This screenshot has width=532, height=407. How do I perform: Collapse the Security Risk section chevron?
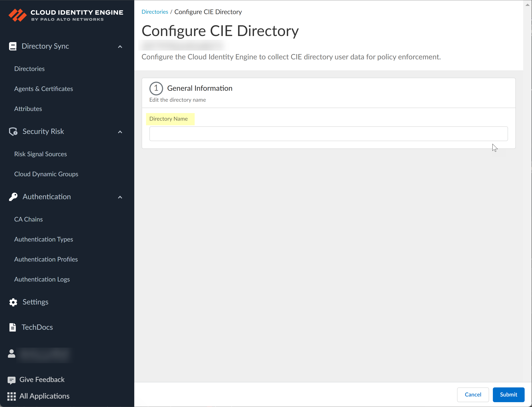pos(120,132)
